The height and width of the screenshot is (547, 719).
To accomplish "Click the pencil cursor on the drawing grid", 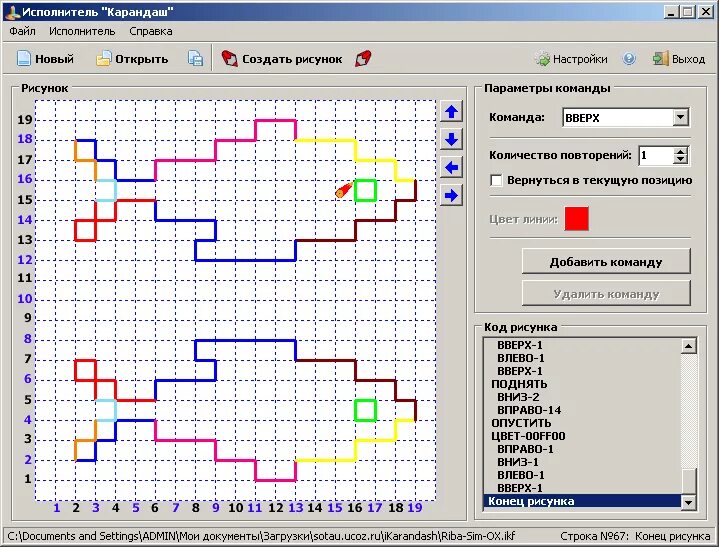I will coord(344,190).
